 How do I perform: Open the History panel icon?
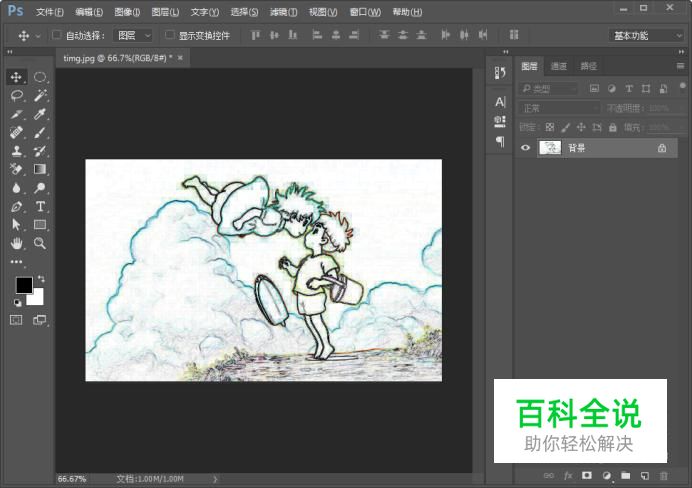click(x=500, y=72)
